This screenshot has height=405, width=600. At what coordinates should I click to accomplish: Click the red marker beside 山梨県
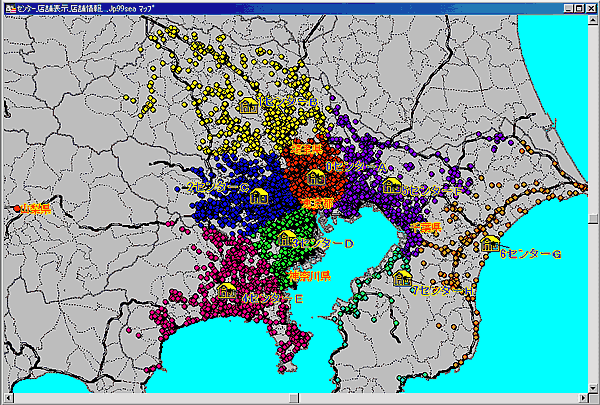click(16, 209)
